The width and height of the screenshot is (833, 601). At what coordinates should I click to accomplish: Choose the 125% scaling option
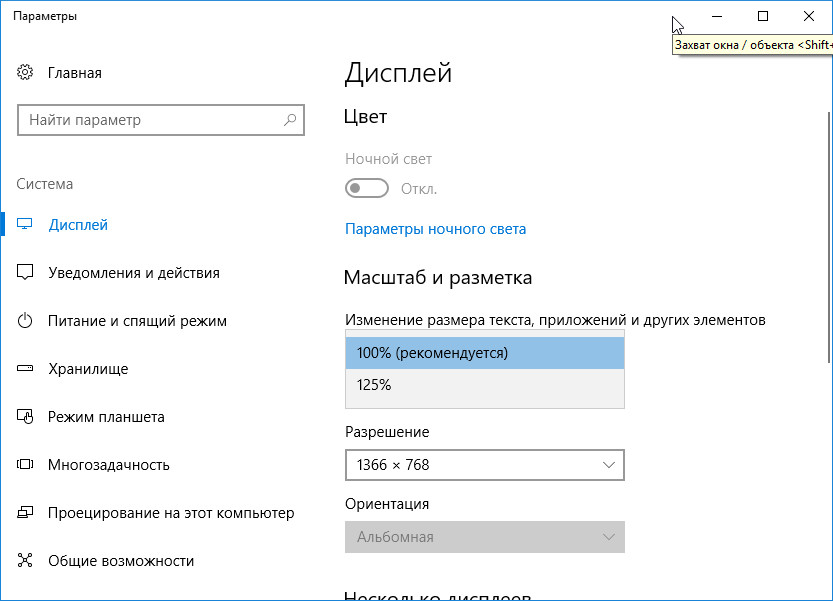(484, 385)
